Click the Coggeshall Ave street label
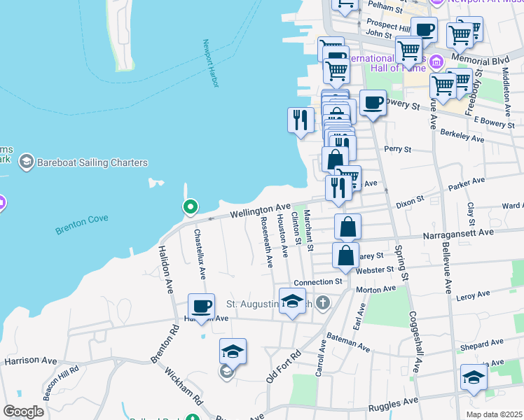 417,342
